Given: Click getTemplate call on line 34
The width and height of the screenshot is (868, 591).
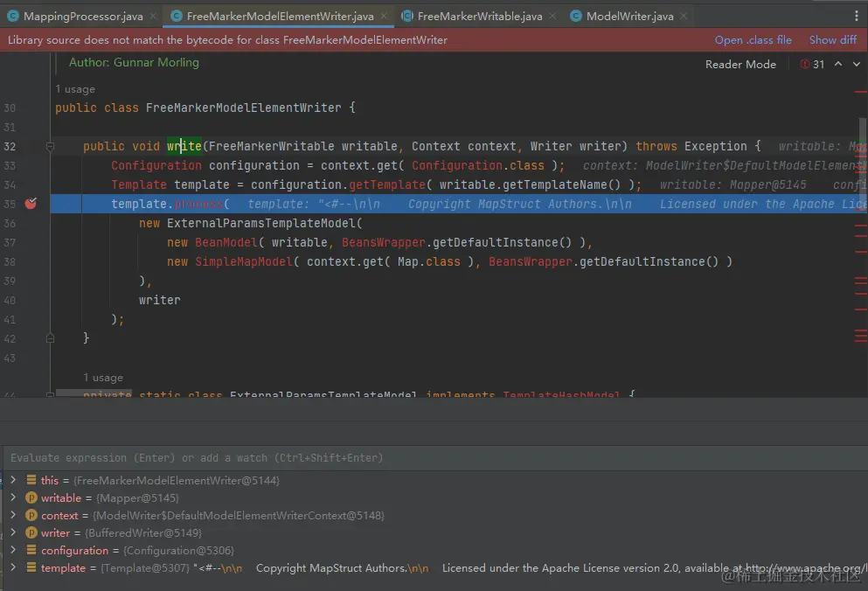Looking at the screenshot, I should [387, 185].
